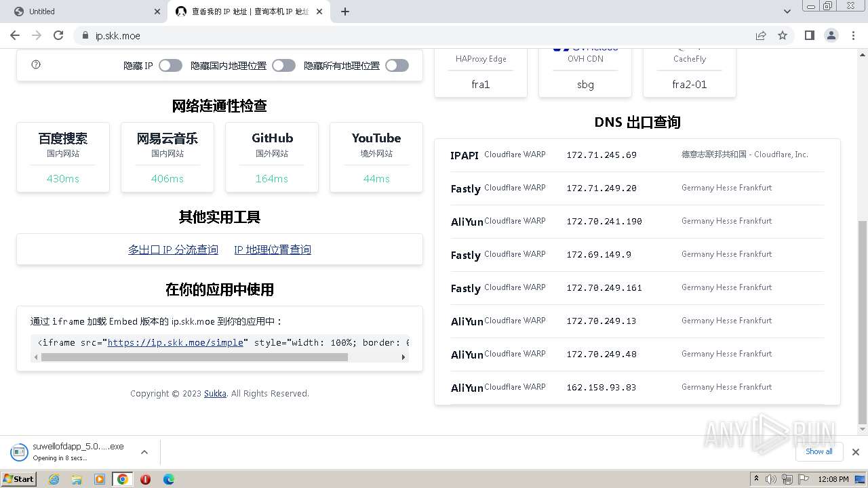
Task: Click IP address 172.70.249.161
Action: [x=604, y=288]
